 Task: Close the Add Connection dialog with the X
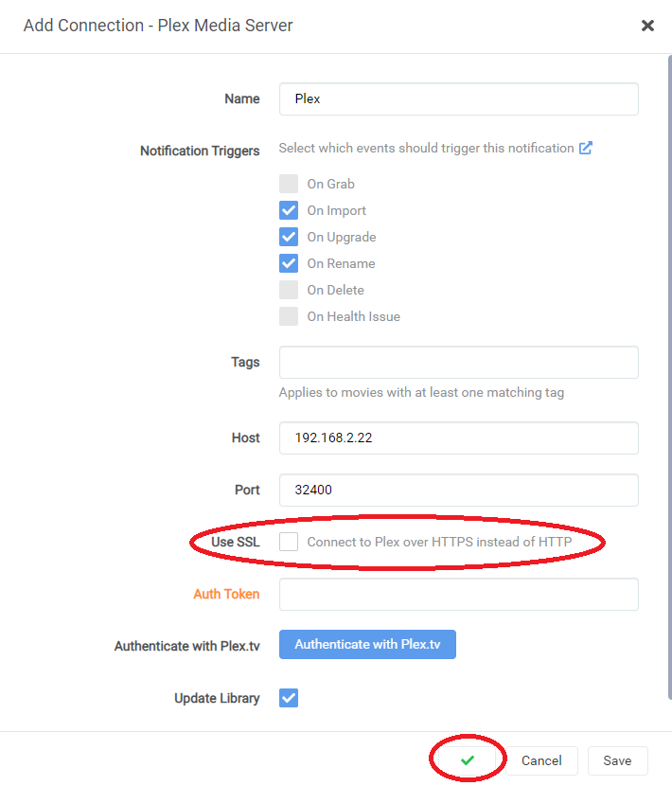[x=647, y=26]
